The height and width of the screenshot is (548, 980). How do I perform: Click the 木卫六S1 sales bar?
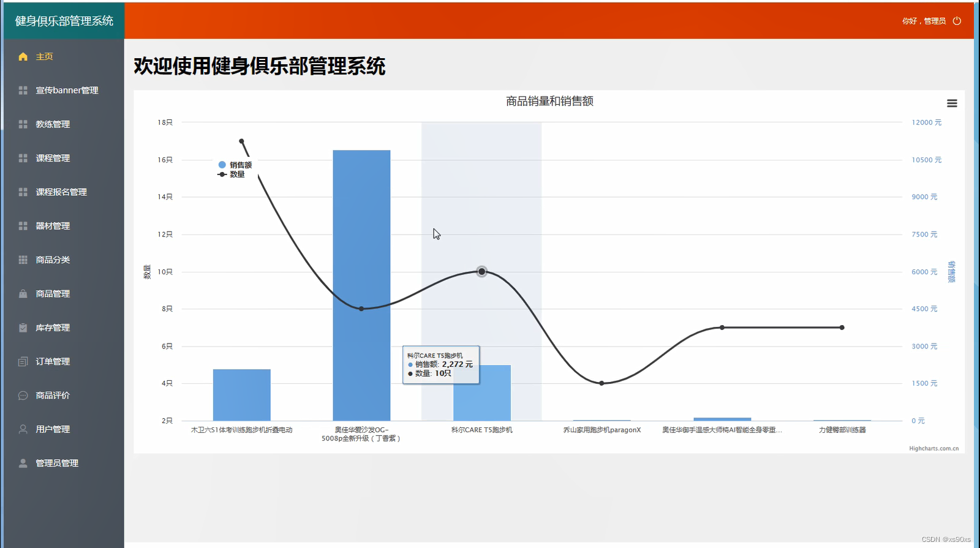click(x=242, y=395)
